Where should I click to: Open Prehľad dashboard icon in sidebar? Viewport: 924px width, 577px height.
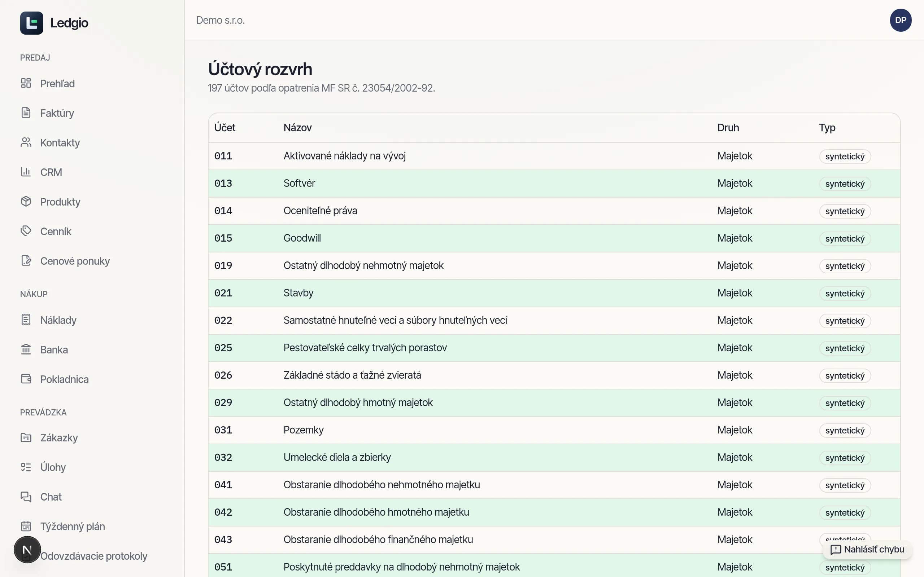[26, 83]
